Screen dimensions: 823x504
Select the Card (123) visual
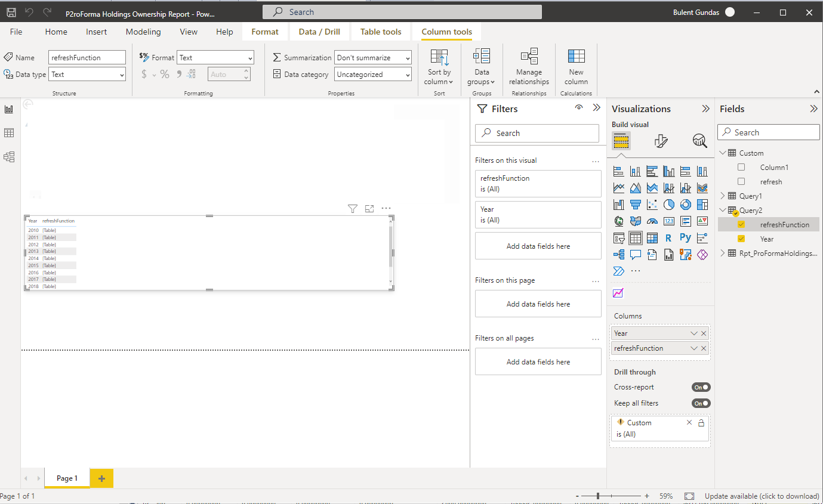point(669,221)
